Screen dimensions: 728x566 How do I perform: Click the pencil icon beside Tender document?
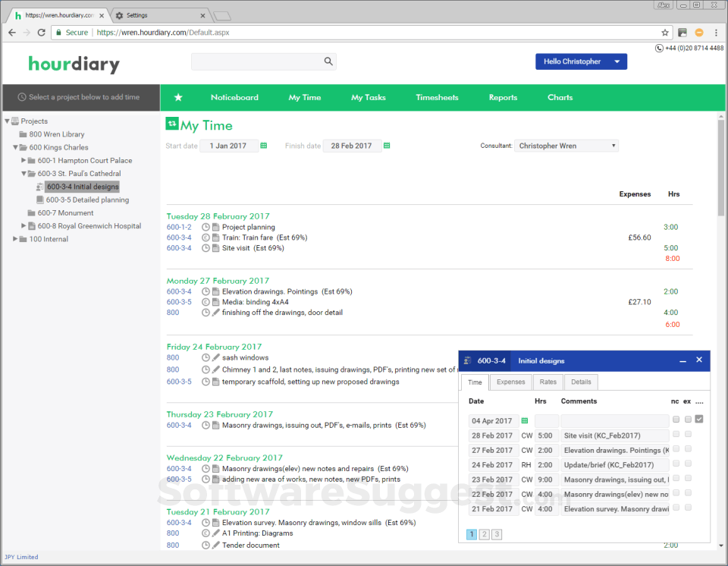tap(216, 545)
